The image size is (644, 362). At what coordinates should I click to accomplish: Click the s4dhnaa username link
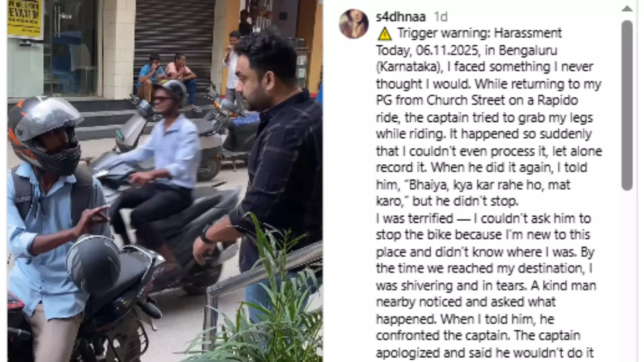[x=400, y=16]
